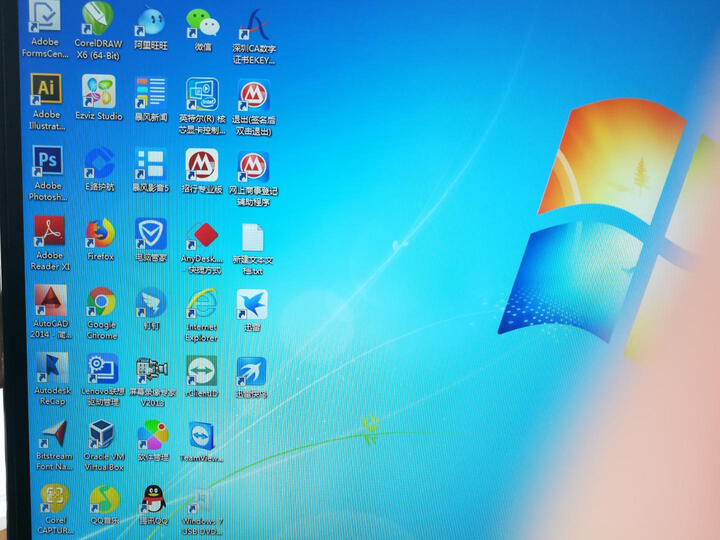Viewport: 720px width, 540px height.
Task: Launch the Lenovo联想驱动管理 icon
Action: pyautogui.click(x=102, y=369)
